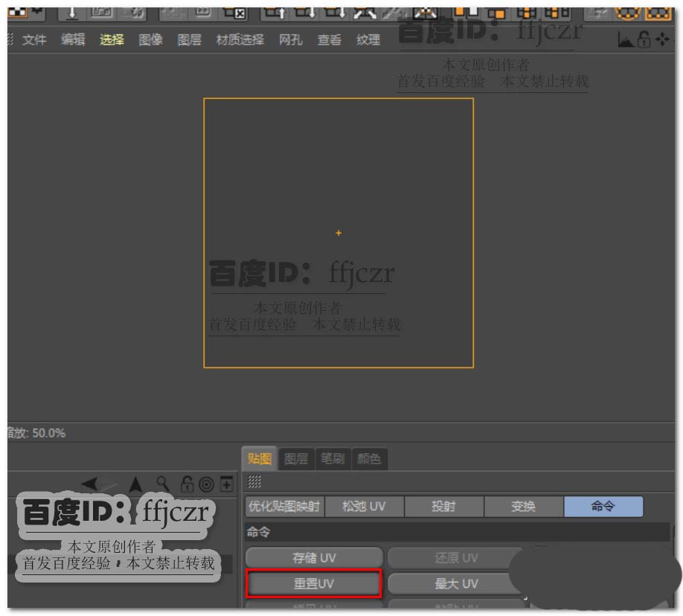Screen dimensions: 683x616
Task: Switch to the 笔刷 tab
Action: click(x=333, y=459)
